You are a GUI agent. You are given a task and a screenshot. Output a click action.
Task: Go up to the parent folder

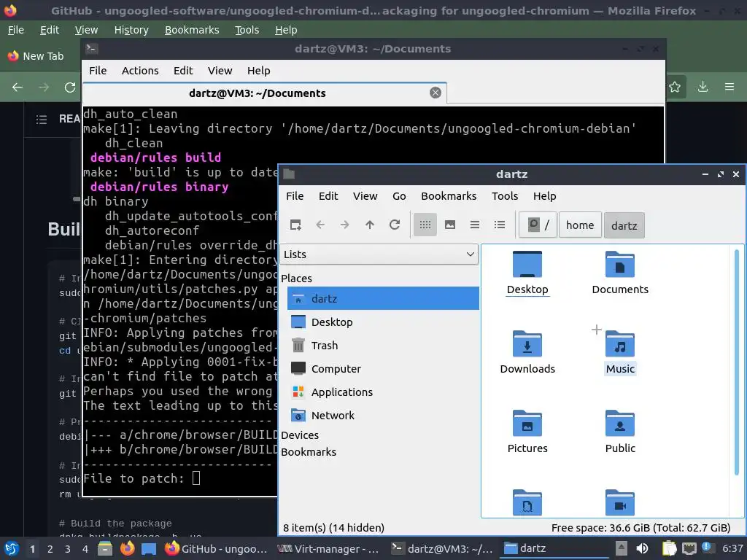tap(370, 225)
